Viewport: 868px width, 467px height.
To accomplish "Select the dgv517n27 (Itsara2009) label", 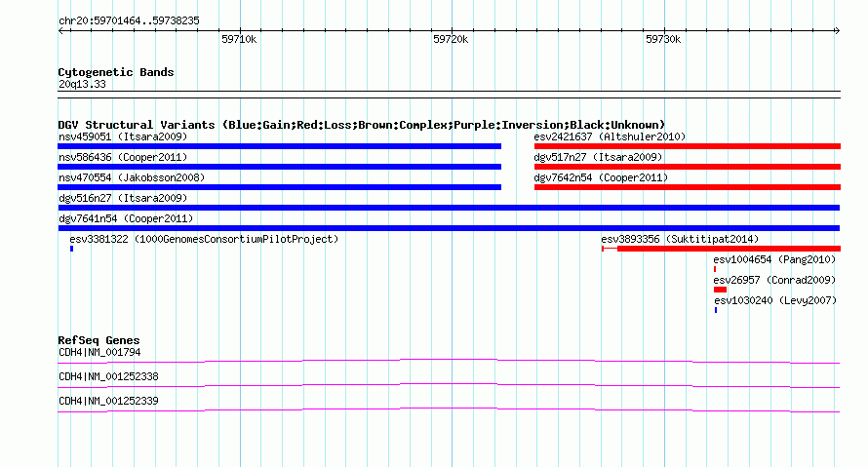I will 598,157.
